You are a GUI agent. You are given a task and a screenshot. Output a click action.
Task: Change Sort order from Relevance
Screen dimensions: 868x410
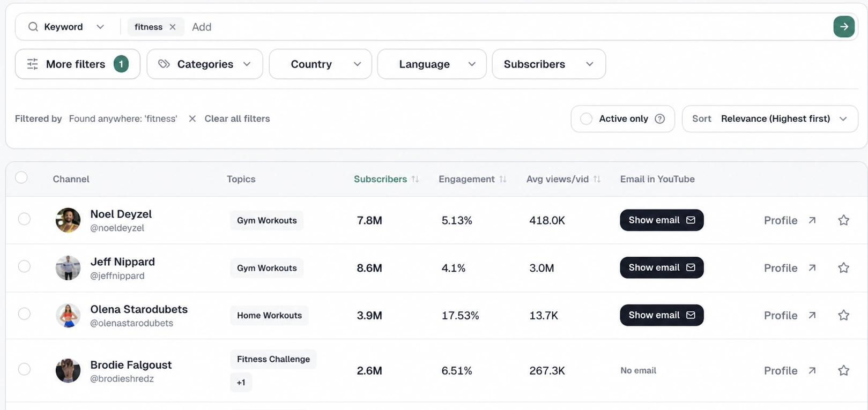770,118
